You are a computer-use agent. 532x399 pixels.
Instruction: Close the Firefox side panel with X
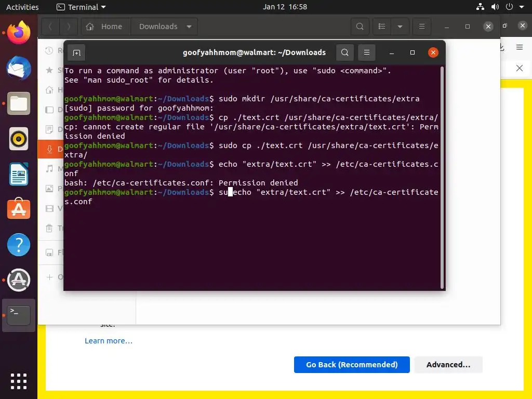pyautogui.click(x=520, y=68)
